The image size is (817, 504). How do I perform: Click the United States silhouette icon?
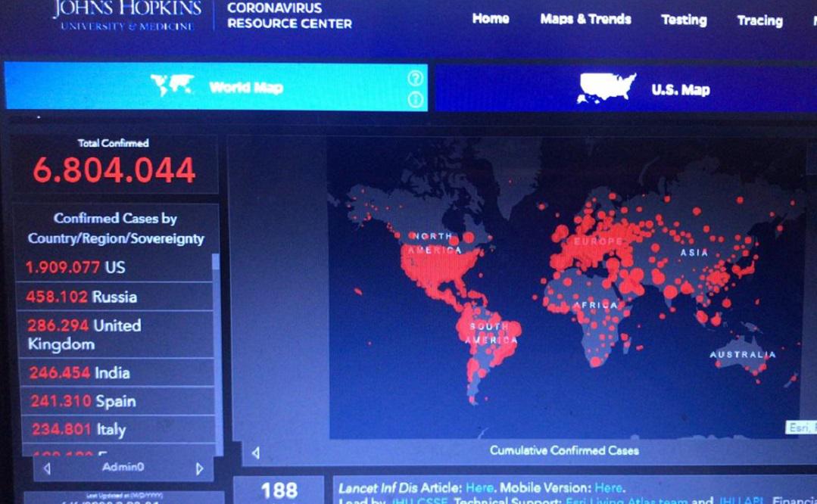tap(606, 88)
